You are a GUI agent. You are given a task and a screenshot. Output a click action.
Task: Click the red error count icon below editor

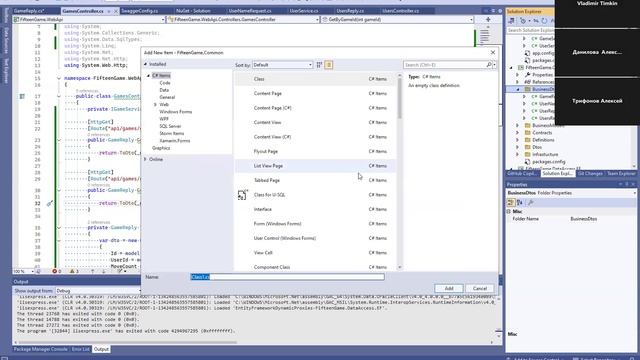tap(55, 271)
